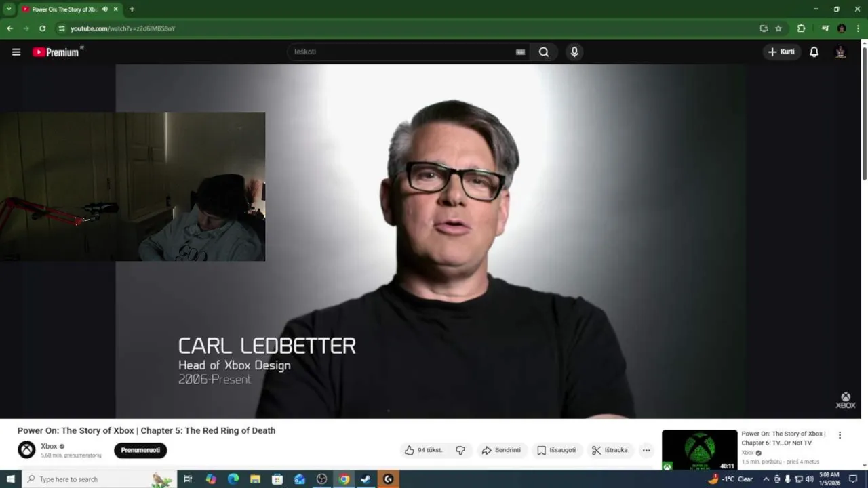This screenshot has width=868, height=488.
Task: Launch Microsoft Edge from the taskbar
Action: point(233,479)
